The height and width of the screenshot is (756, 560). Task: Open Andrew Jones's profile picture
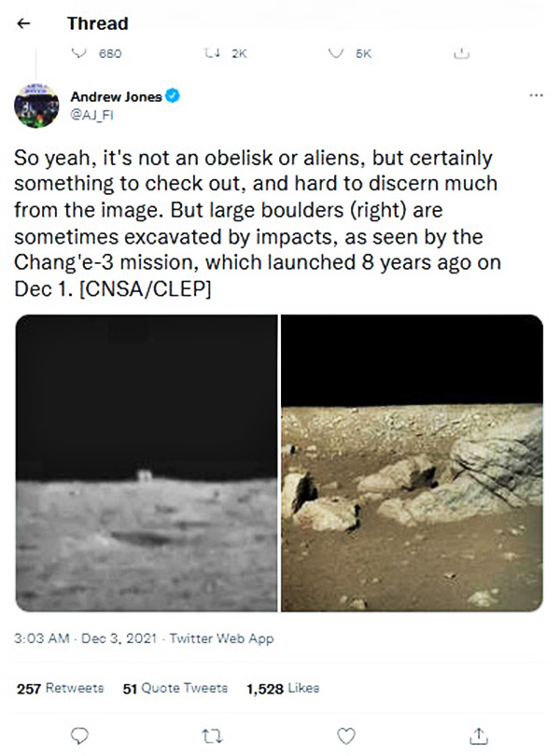click(36, 105)
